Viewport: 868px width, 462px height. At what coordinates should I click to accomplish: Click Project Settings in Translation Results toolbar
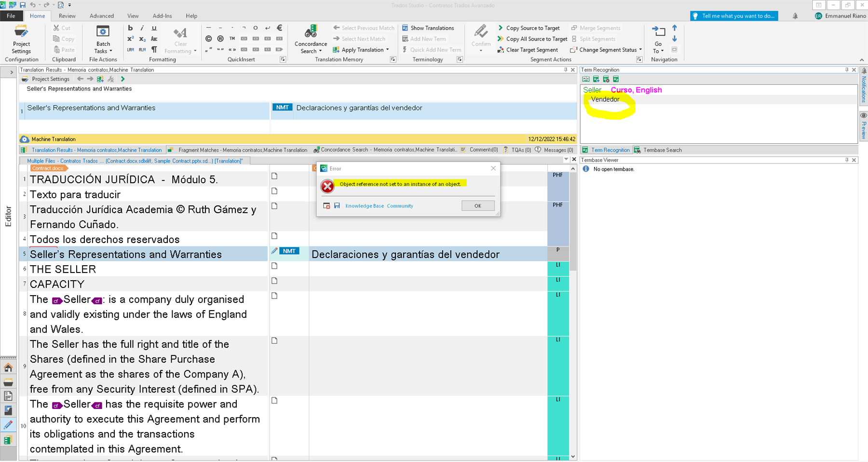(x=46, y=79)
